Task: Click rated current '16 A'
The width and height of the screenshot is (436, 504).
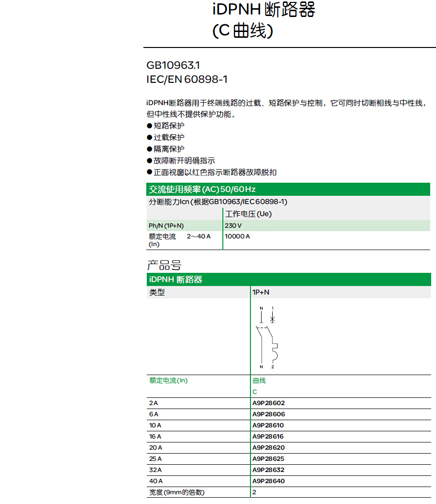Action: [155, 437]
